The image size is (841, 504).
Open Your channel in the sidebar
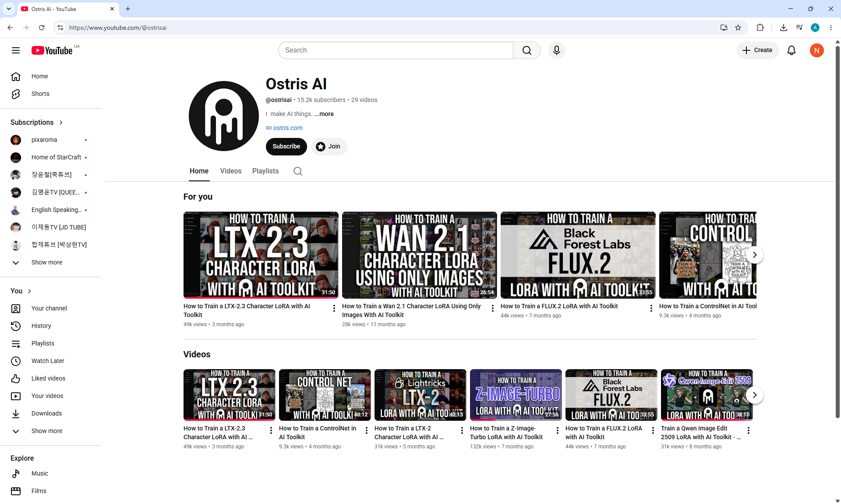(x=50, y=308)
